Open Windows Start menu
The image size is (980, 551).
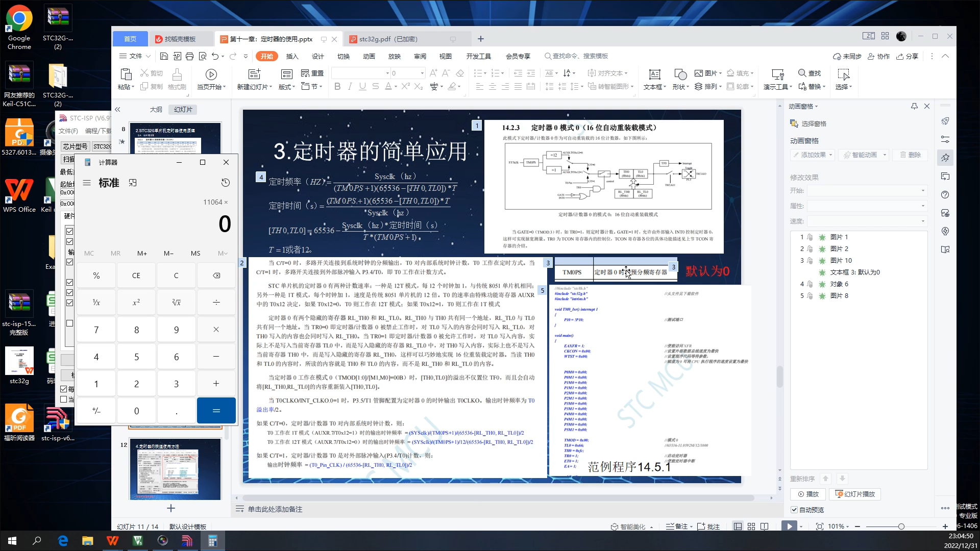[x=12, y=541]
